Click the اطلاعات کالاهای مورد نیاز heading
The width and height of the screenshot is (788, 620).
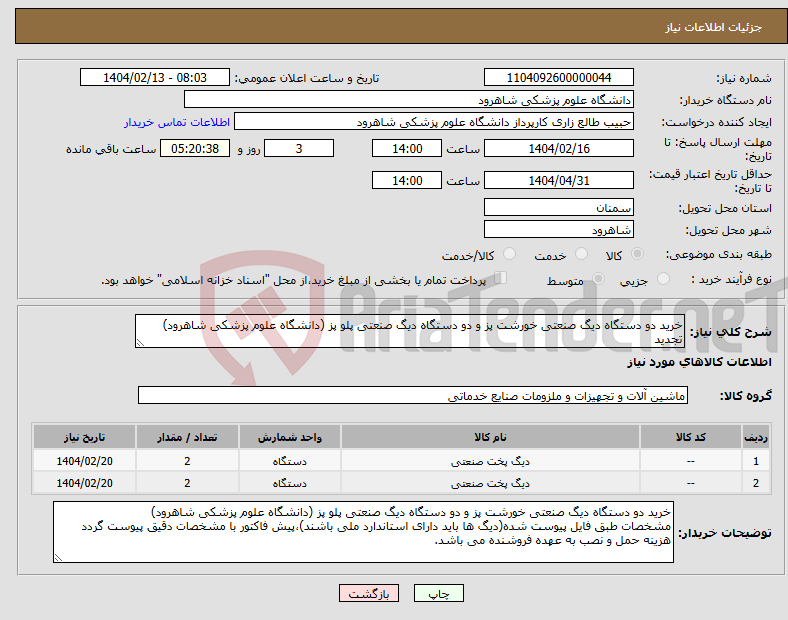coord(699,362)
